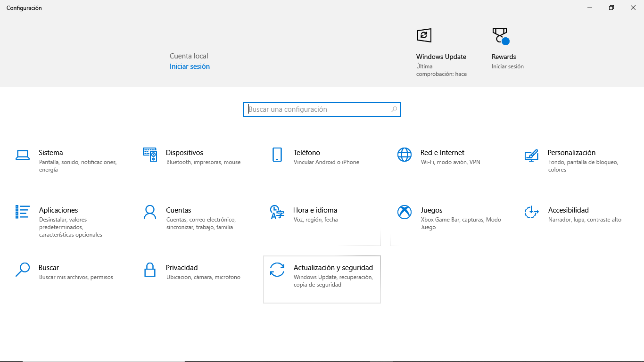Screen dimensions: 644x362
Task: Select the Aplicaciones list icon
Action: point(23,212)
